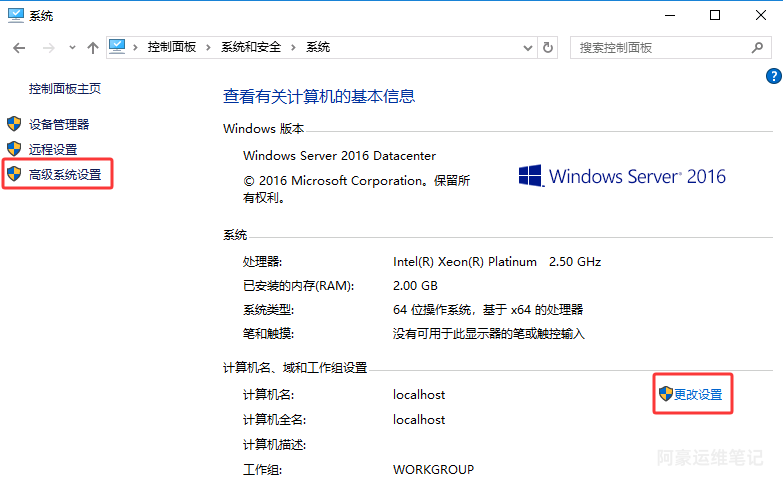Image resolution: width=783 pixels, height=484 pixels.
Task: Select 系统 in the breadcrumb
Action: pyautogui.click(x=318, y=47)
